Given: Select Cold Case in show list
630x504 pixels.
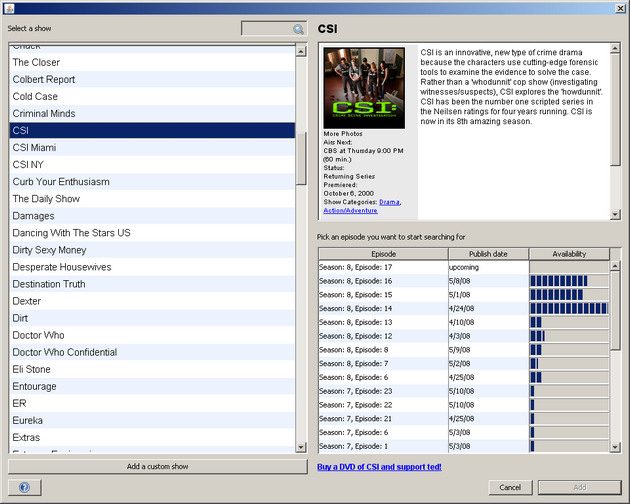Looking at the screenshot, I should point(152,96).
